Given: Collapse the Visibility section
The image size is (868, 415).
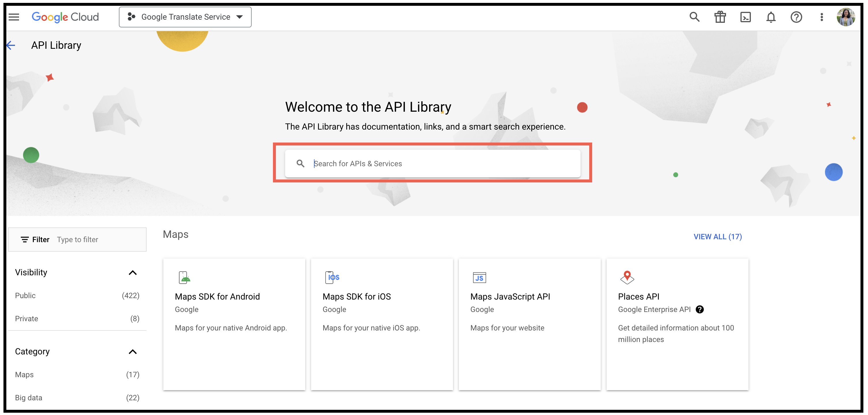Looking at the screenshot, I should tap(133, 272).
